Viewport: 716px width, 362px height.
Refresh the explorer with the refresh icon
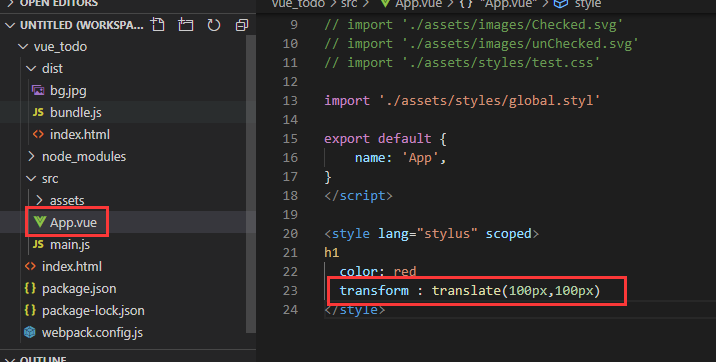214,25
